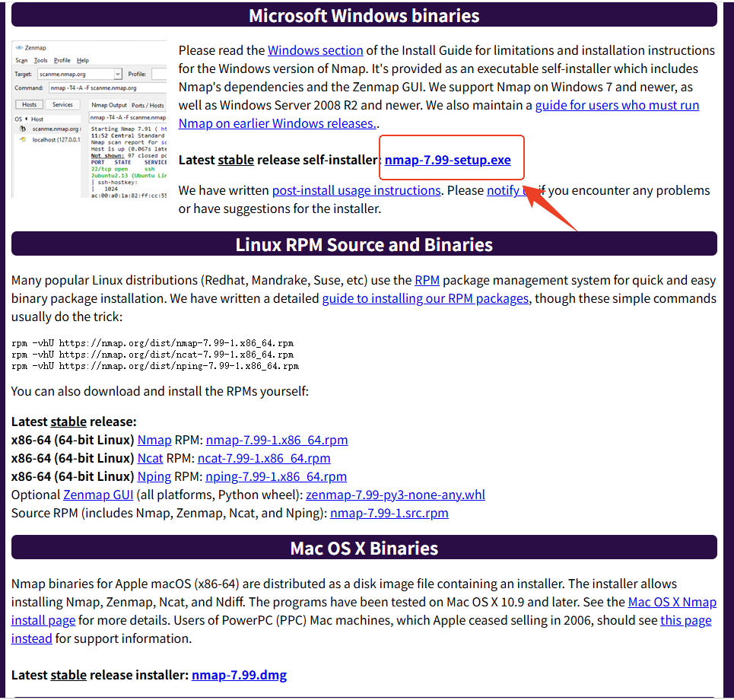Image resolution: width=734 pixels, height=700 pixels.
Task: Download ncat-7.99-1.x86_64.rpm
Action: tap(264, 458)
